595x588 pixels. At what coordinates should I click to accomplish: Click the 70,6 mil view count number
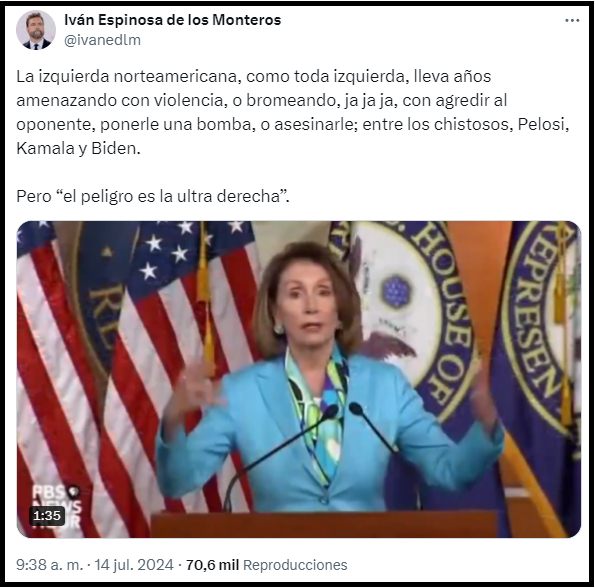click(212, 565)
